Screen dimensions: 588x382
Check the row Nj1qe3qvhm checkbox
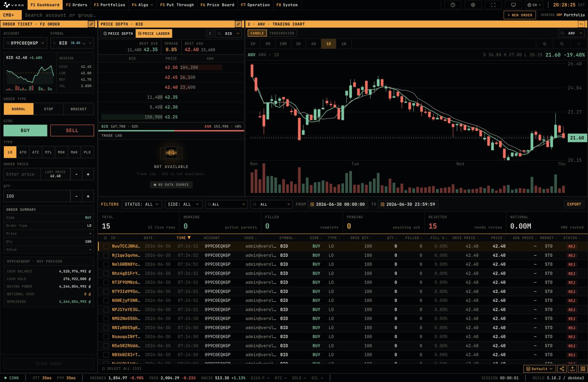(106, 255)
